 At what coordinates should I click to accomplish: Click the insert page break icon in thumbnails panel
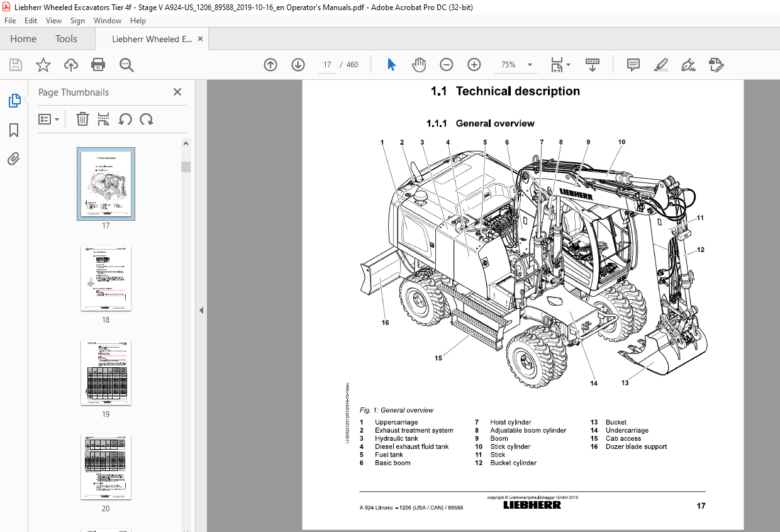click(x=104, y=119)
